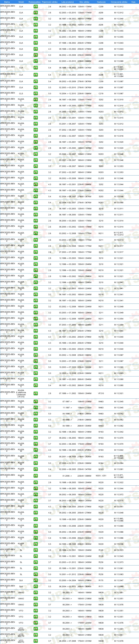Click fuel icon in Klasa M W164 row
Screen dimensions: 139x644
point(36,463)
